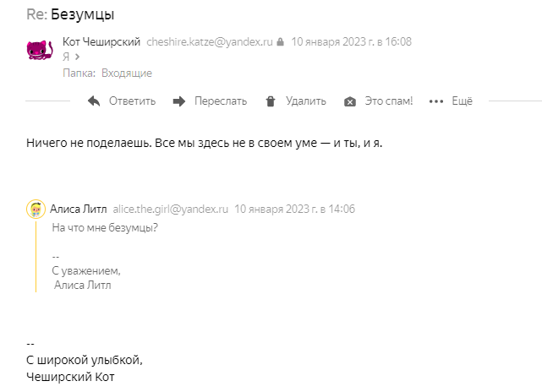
Task: Mark message with Это спам! label
Action: 388,101
